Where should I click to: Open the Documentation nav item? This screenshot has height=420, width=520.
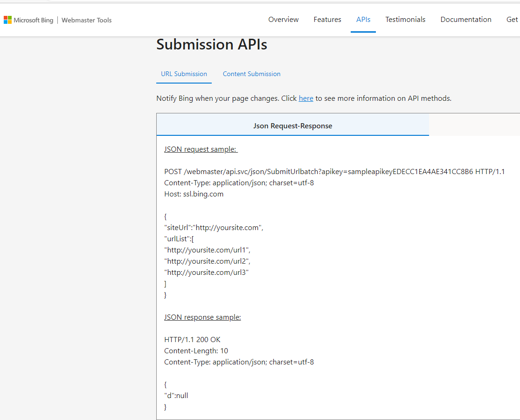tap(465, 20)
